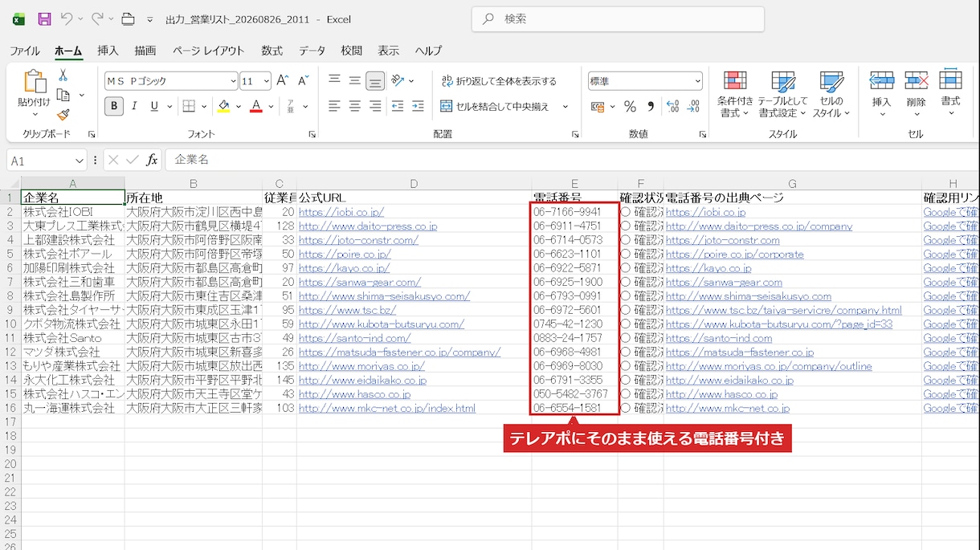Toggle bottom vertical alignment

click(374, 81)
